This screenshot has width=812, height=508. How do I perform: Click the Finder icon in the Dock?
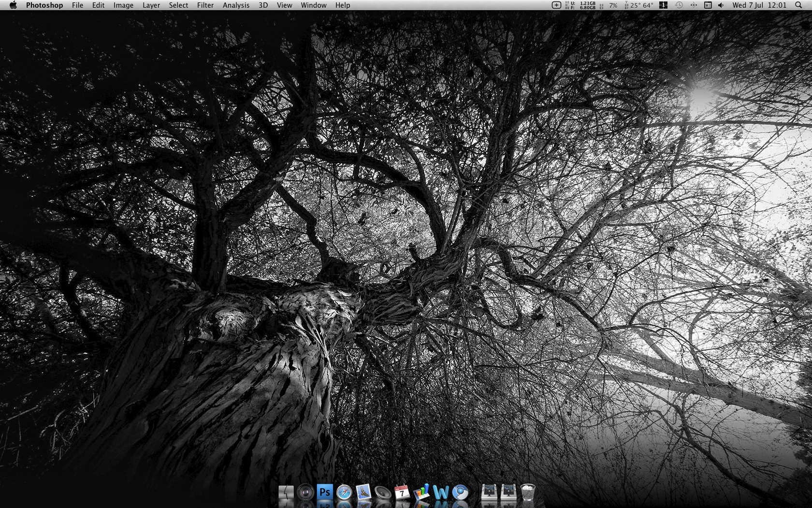(x=286, y=493)
